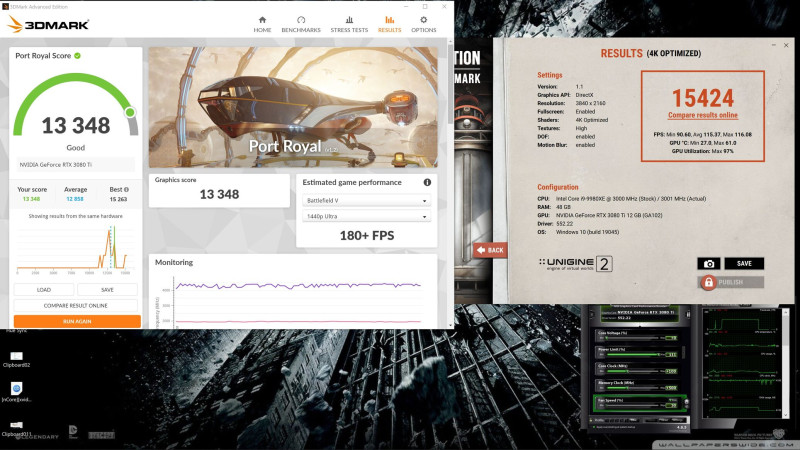The height and width of the screenshot is (450, 800).
Task: Close the Unigine results panel
Action: (786, 45)
